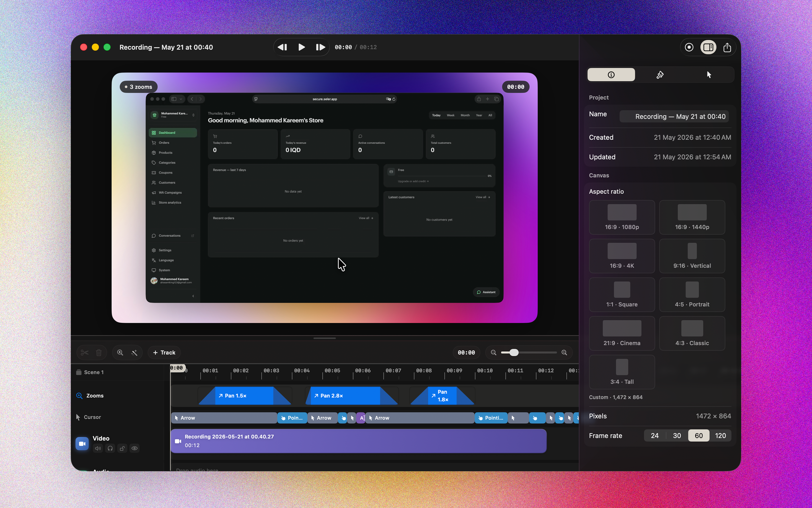Click the trash delete icon in timeline toolbar
The width and height of the screenshot is (812, 508).
pos(99,352)
